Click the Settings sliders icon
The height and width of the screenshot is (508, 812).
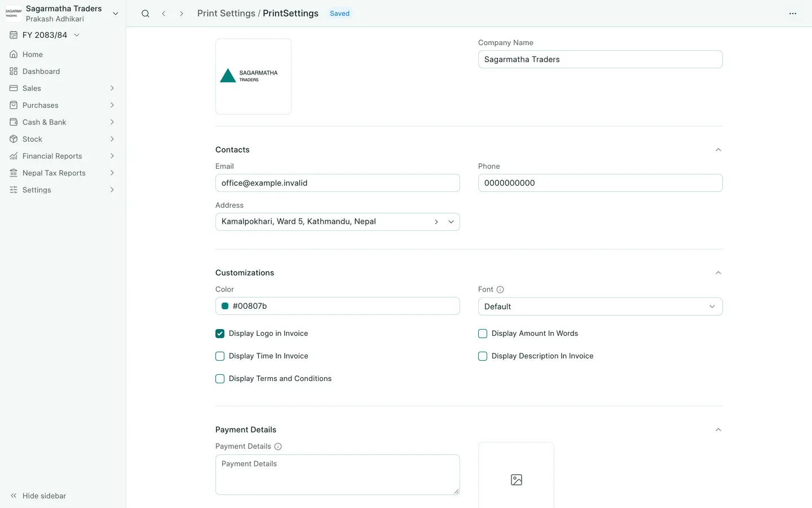pyautogui.click(x=14, y=190)
